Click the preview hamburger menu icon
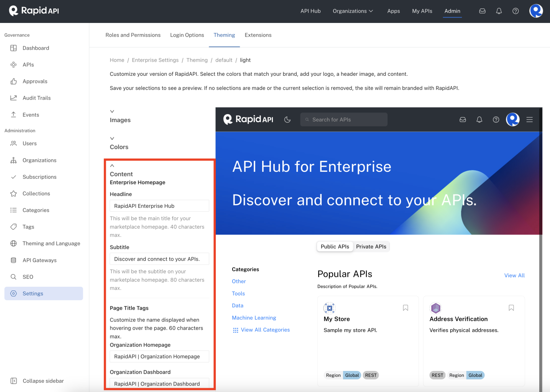Screen dimensions: 550x392 (x=529, y=120)
